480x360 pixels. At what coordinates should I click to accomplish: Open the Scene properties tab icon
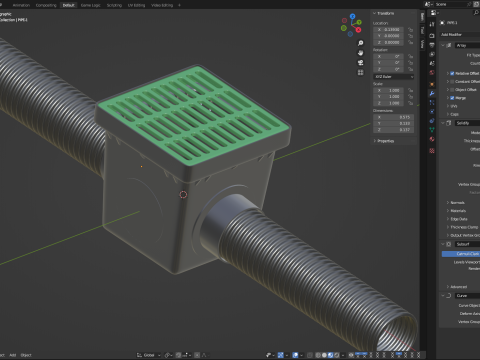(432, 63)
